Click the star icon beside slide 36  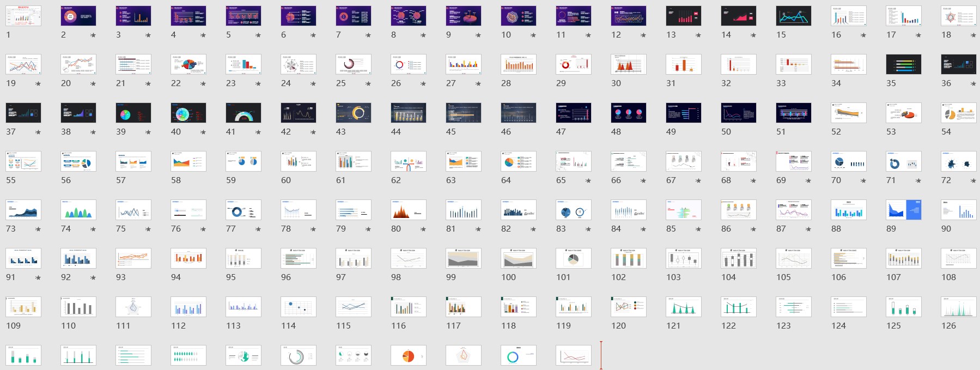[973, 84]
